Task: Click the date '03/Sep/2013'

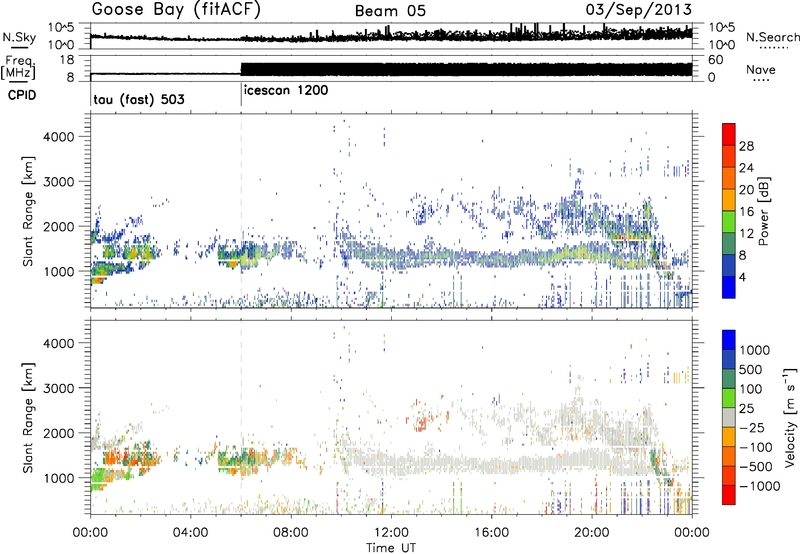Action: (639, 10)
